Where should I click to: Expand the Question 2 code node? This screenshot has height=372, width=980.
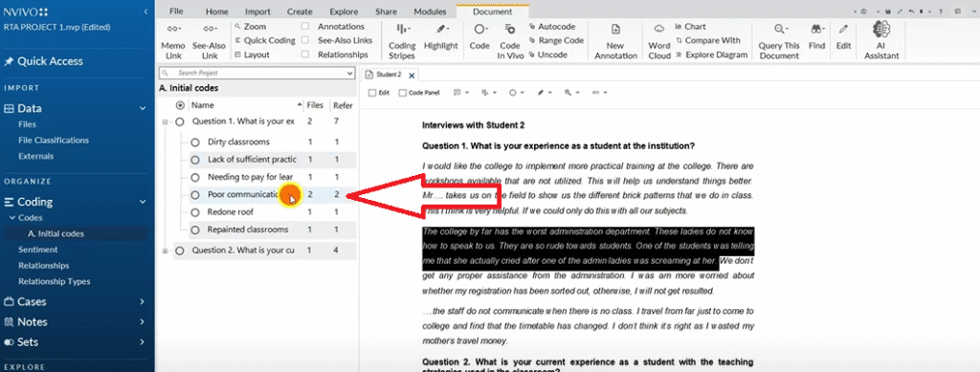coord(166,251)
